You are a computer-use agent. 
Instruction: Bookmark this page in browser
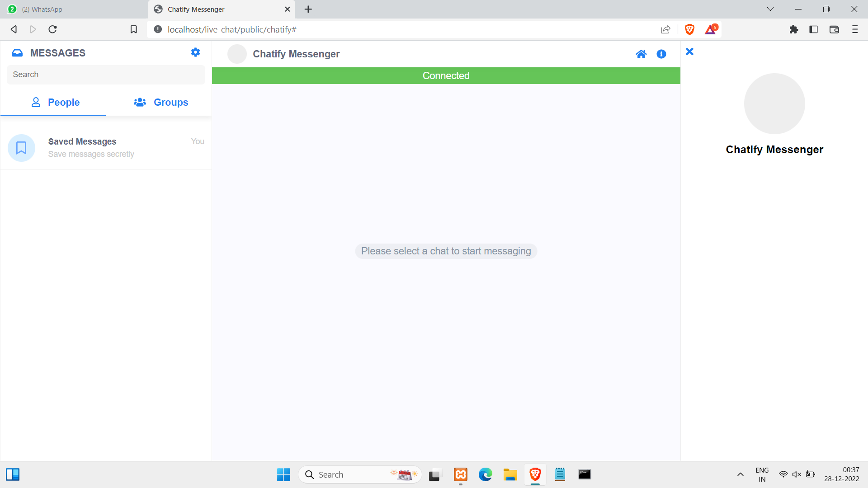point(133,29)
